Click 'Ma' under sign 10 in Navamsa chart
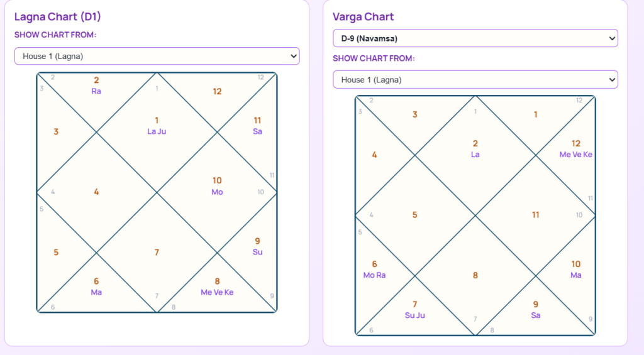 point(576,275)
